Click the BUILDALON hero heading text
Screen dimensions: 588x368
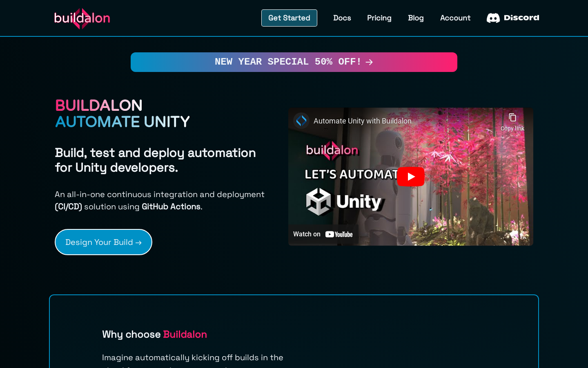coord(99,105)
